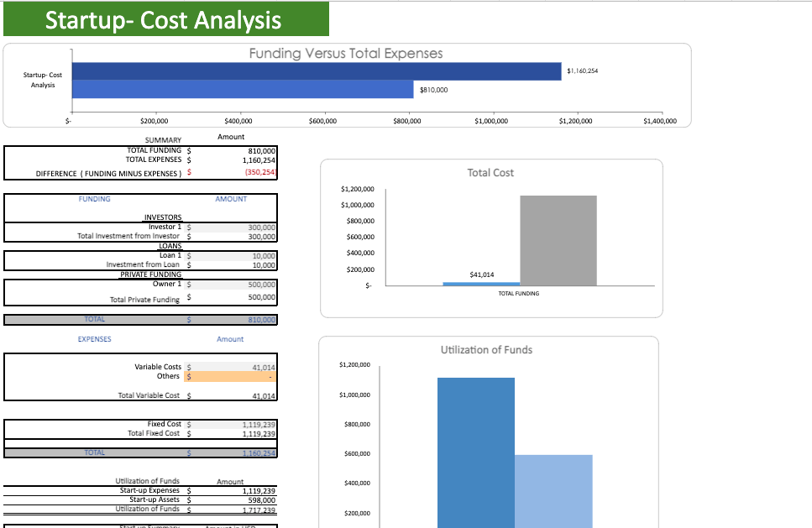This screenshot has width=812, height=528.
Task: Click the $810,000 funding bar in top chart
Action: [244, 89]
